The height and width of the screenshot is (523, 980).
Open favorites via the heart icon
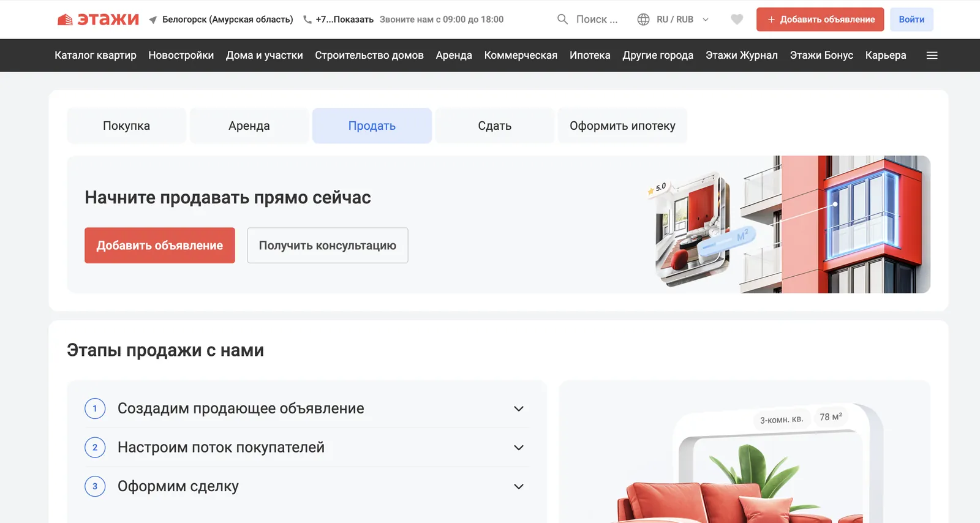pos(737,20)
